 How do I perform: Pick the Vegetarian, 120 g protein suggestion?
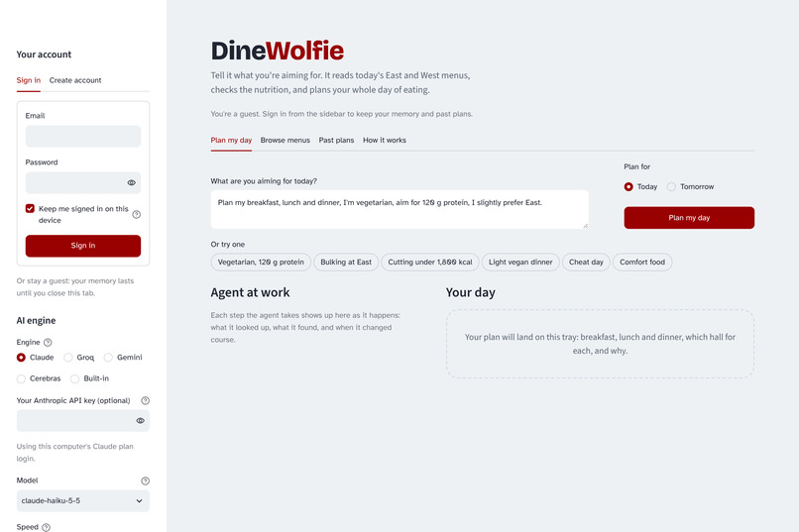click(261, 263)
